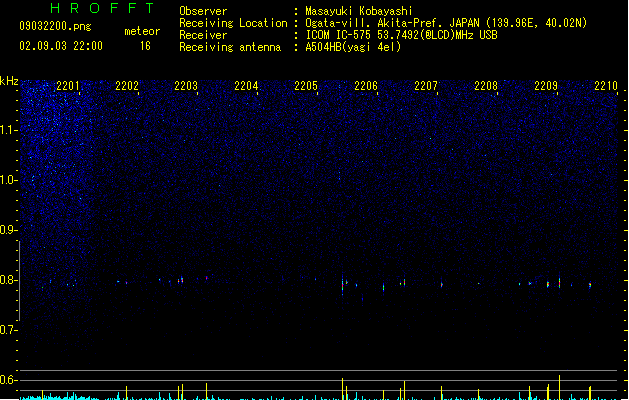Click the HROFFT title text

point(102,8)
